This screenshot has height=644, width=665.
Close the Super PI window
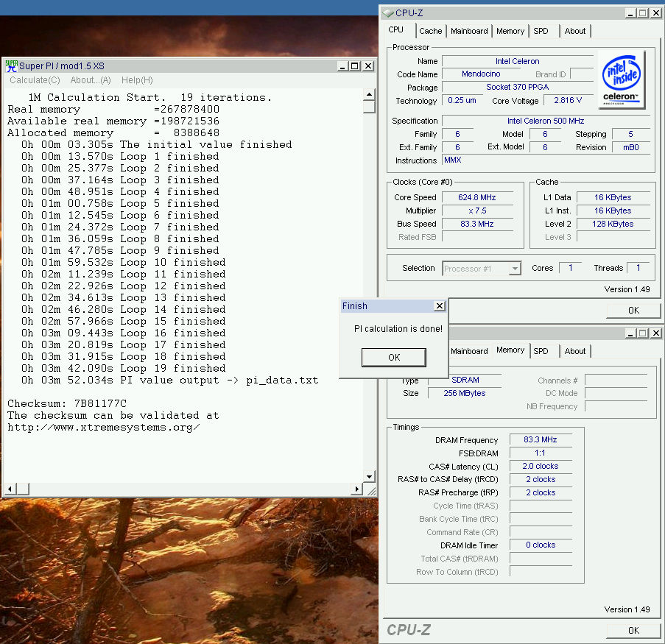[x=368, y=66]
